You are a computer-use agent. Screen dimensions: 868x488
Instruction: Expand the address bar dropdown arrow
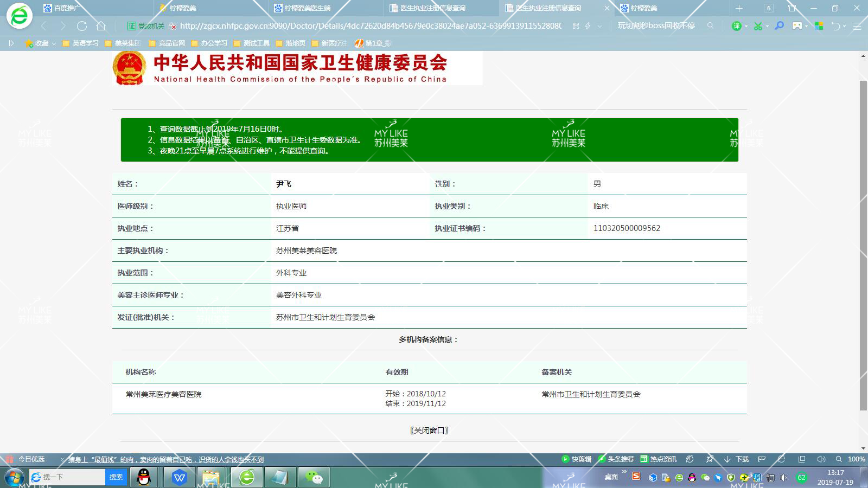click(599, 26)
